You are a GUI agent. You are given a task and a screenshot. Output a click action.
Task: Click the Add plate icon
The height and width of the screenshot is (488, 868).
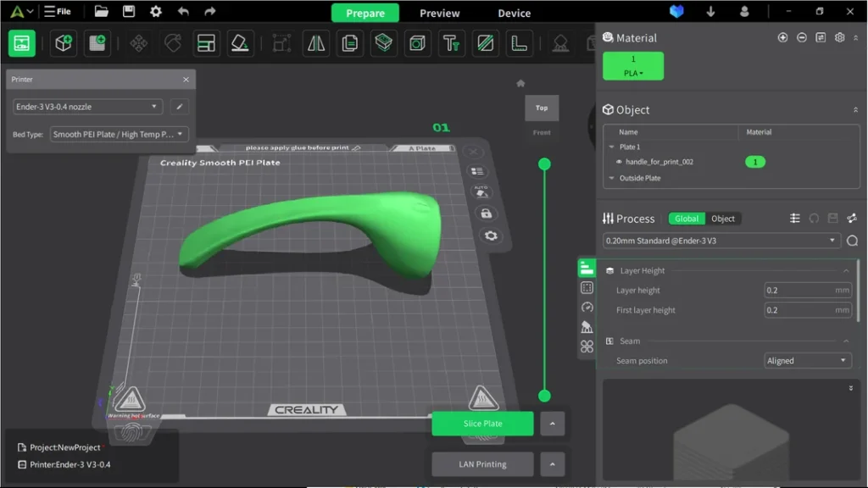[x=97, y=43]
